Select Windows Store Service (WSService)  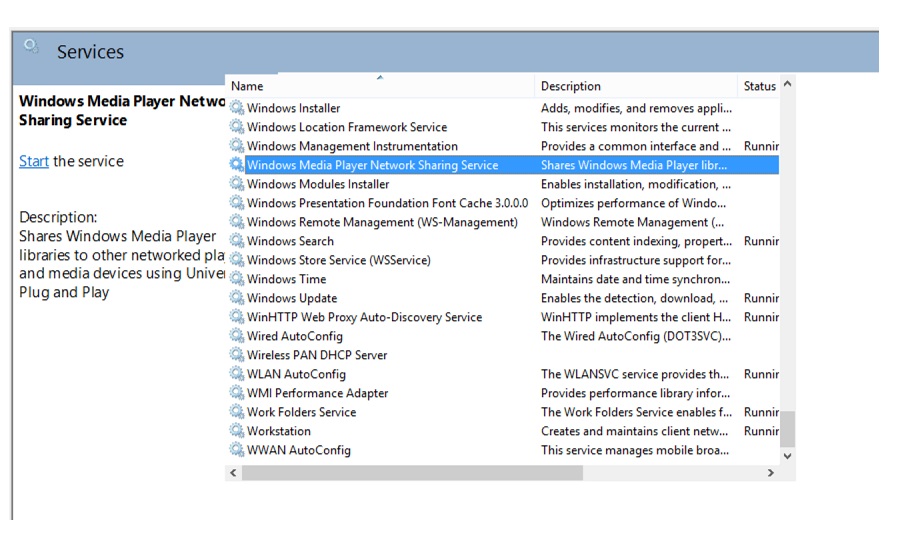click(339, 260)
